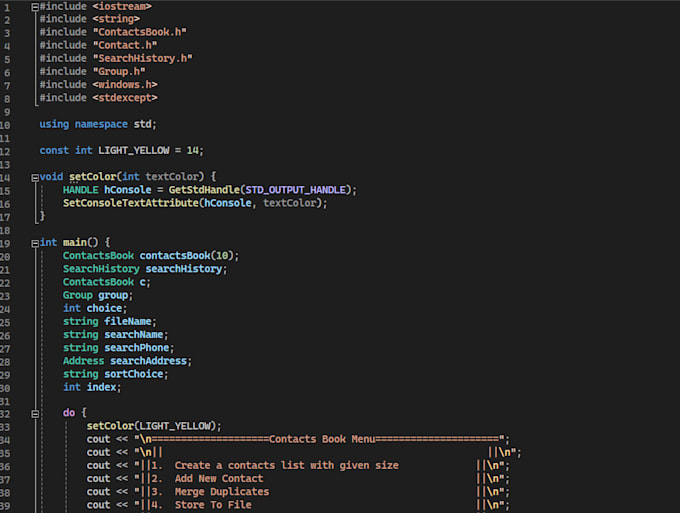Click the "int index;" line
680x513 pixels.
(x=92, y=387)
